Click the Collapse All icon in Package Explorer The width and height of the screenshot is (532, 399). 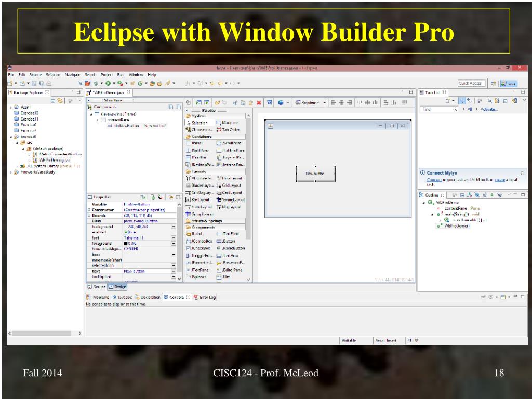[x=54, y=100]
